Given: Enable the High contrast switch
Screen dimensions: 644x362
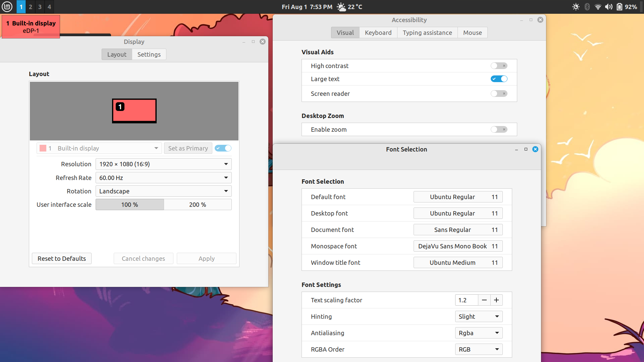Looking at the screenshot, I should click(x=499, y=66).
